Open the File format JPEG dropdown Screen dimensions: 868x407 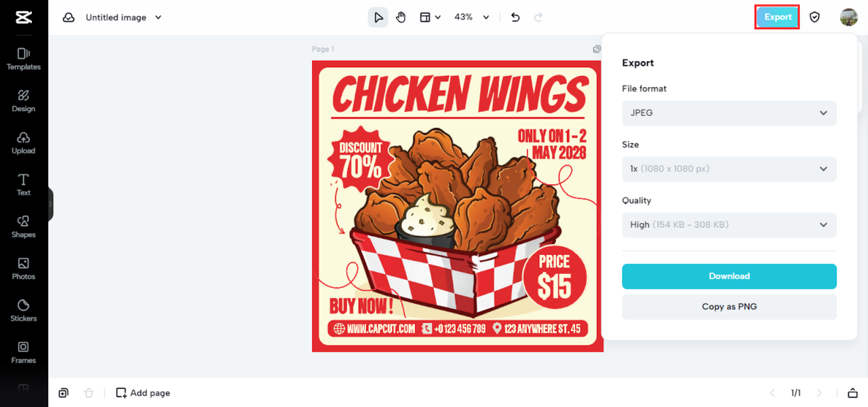729,113
